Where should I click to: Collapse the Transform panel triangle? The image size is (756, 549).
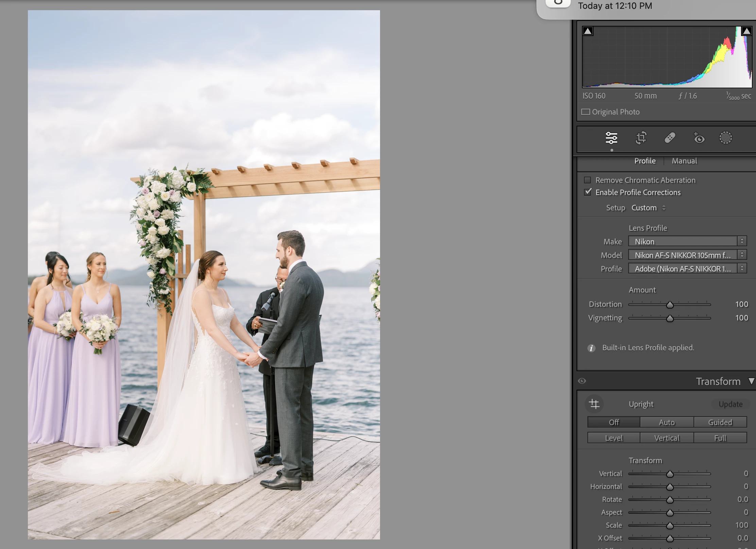[751, 381]
